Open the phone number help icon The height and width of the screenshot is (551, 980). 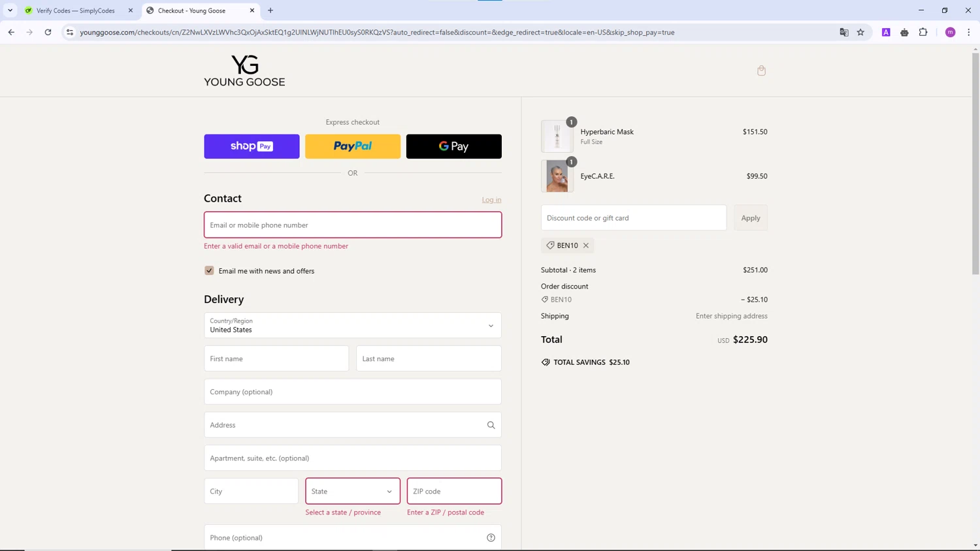(491, 538)
